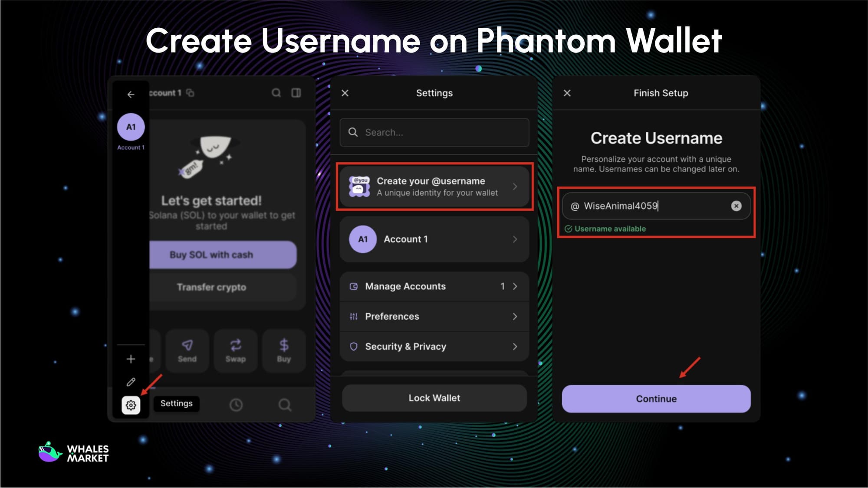Image resolution: width=868 pixels, height=488 pixels.
Task: Select the @you username badge icon
Action: pyautogui.click(x=358, y=186)
